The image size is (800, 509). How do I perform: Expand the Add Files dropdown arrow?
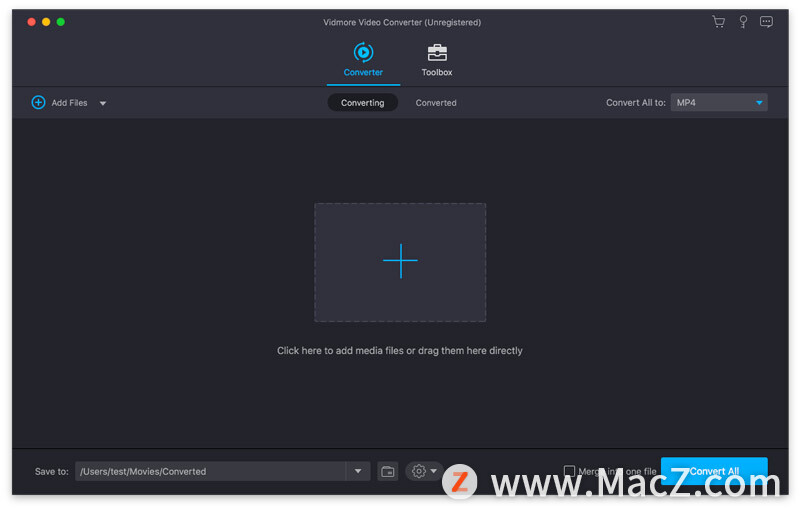tap(103, 103)
